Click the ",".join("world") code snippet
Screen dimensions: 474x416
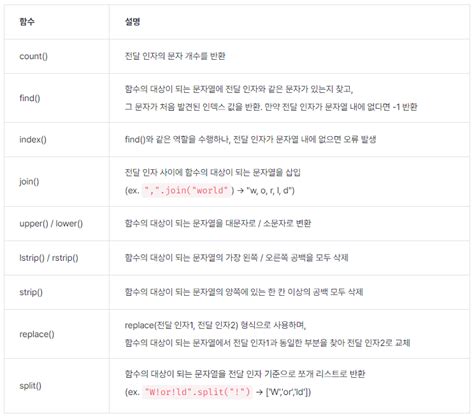click(x=187, y=190)
